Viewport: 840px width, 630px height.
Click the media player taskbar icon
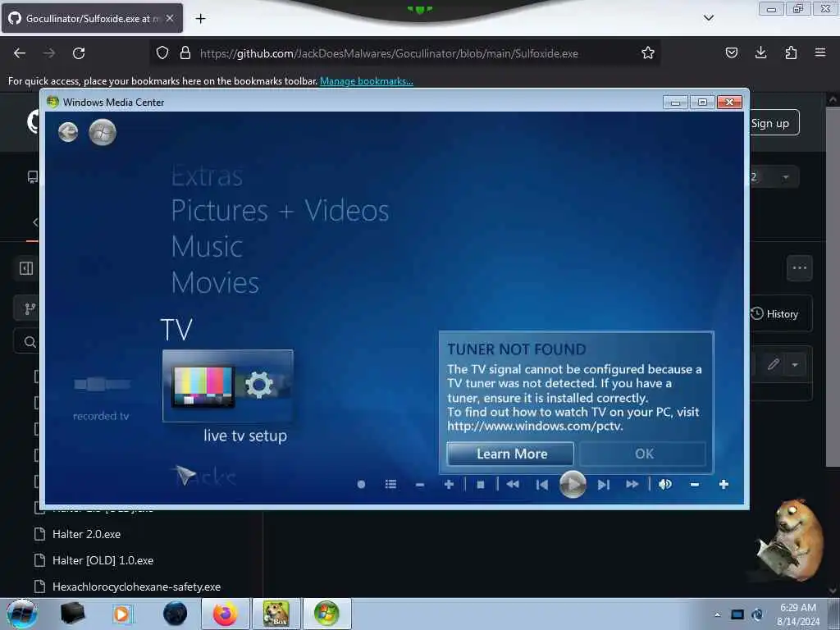121,614
